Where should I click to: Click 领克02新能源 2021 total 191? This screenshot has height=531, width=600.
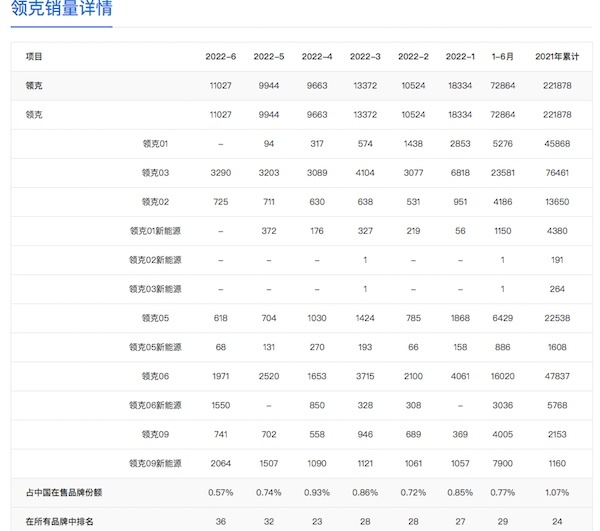click(x=557, y=260)
